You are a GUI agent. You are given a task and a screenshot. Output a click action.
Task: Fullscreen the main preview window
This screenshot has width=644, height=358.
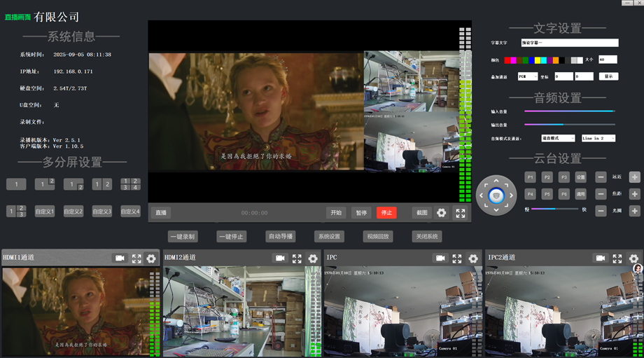461,213
